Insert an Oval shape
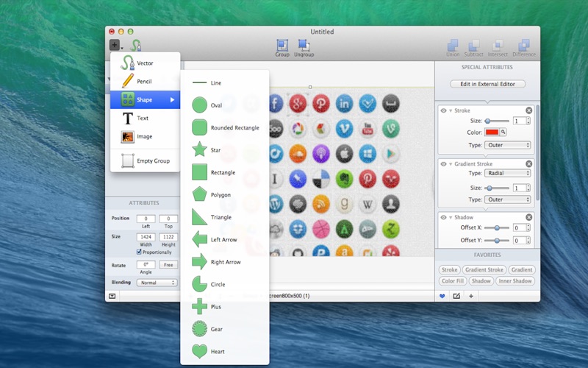The width and height of the screenshot is (588, 368). coord(225,105)
